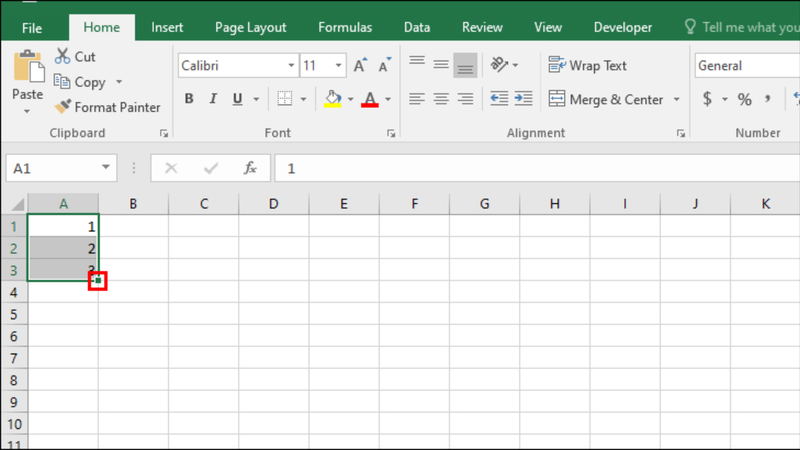Image resolution: width=800 pixels, height=450 pixels.
Task: Switch to the Formulas tab
Action: pyautogui.click(x=345, y=28)
